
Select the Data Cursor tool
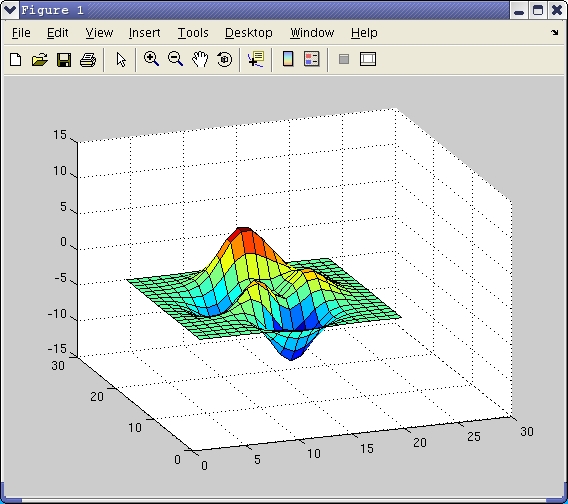click(256, 59)
